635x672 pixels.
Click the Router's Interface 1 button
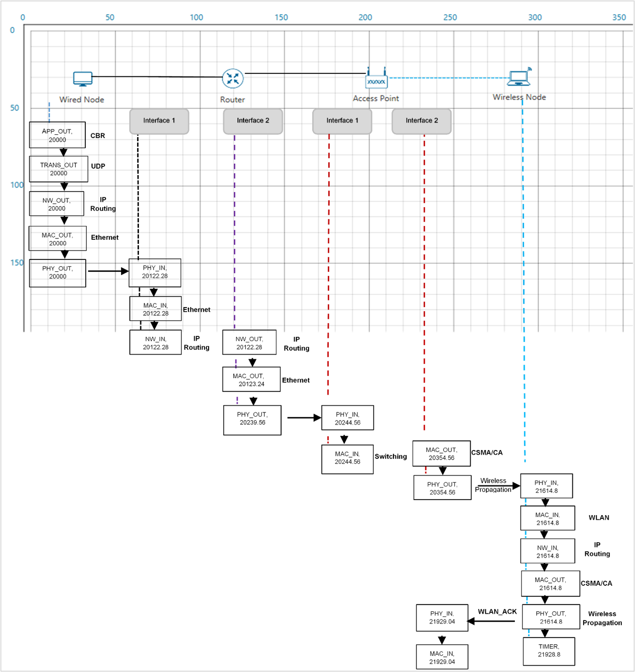coord(159,121)
